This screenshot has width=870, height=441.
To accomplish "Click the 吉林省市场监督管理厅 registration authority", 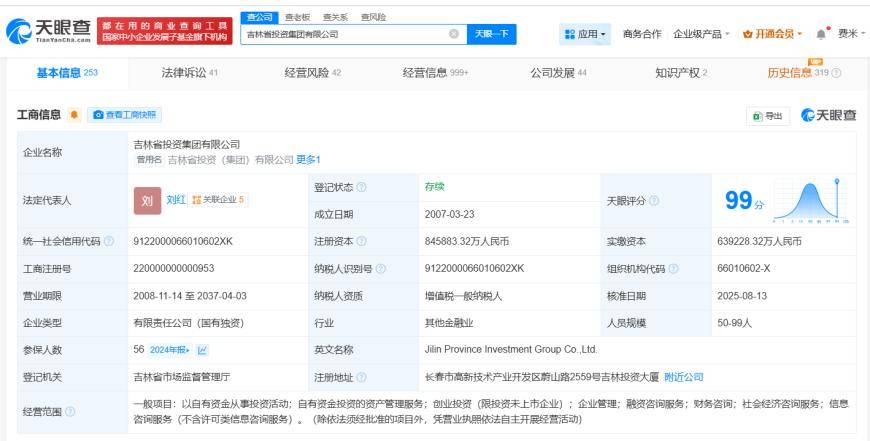I will click(x=182, y=377).
